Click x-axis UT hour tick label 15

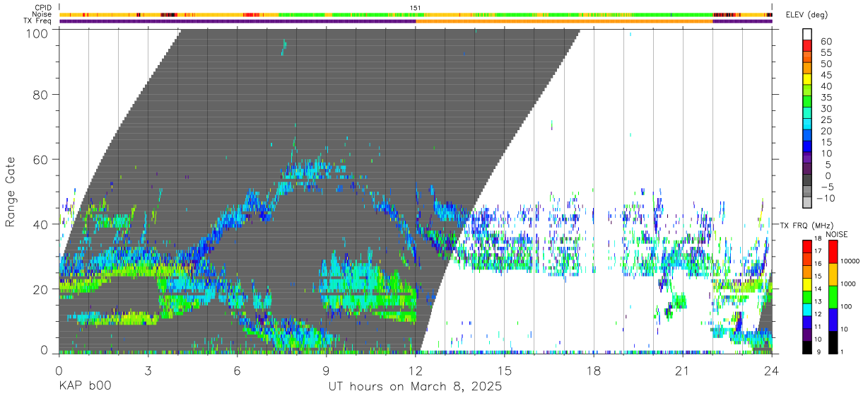[505, 371]
